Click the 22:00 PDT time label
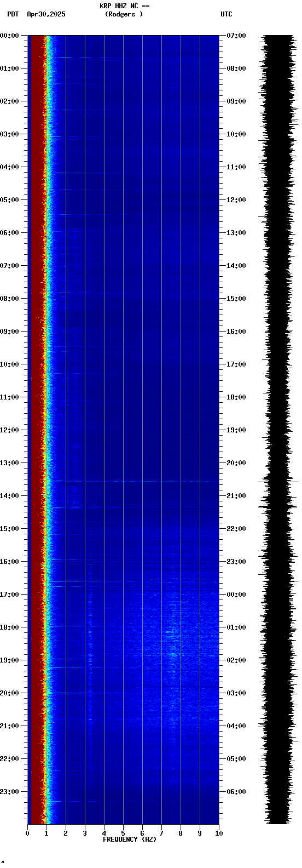 tap(10, 759)
